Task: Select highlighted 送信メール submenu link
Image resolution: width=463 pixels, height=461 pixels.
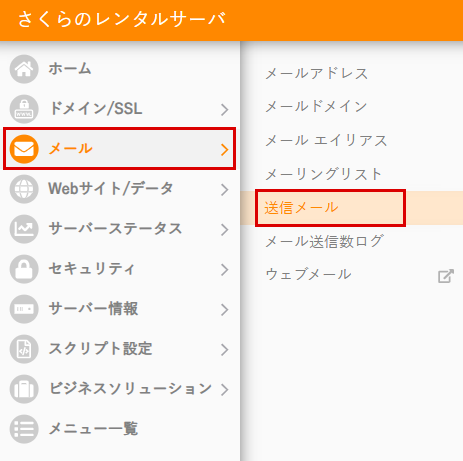Action: point(301,208)
